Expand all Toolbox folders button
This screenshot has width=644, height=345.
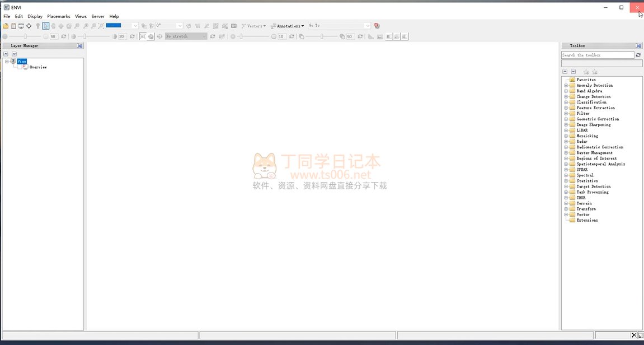[x=574, y=72]
